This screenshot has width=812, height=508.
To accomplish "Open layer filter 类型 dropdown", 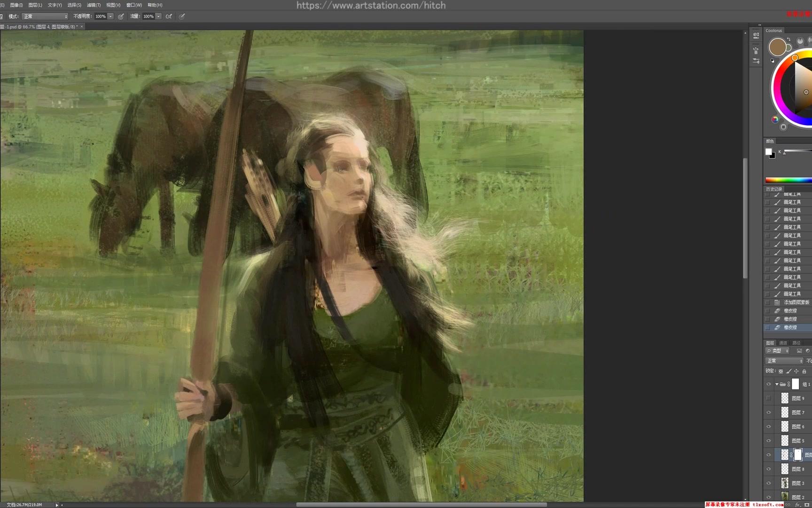I will tap(778, 351).
